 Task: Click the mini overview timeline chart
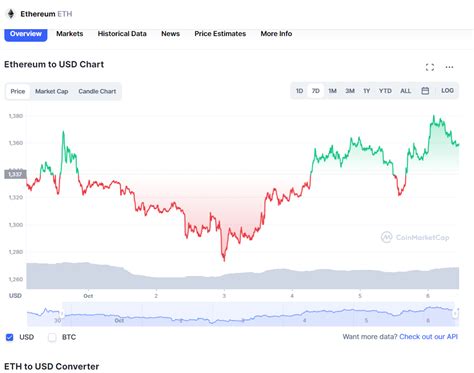pos(243,314)
